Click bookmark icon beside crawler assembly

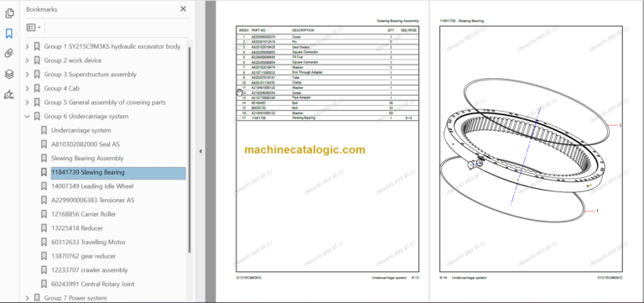click(x=44, y=270)
